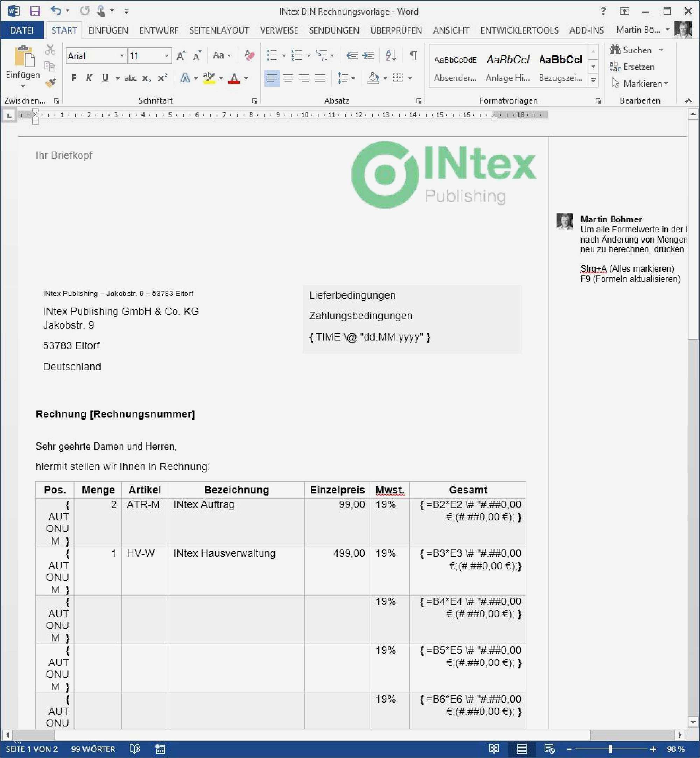Image resolution: width=700 pixels, height=758 pixels.
Task: Toggle paragraph marks display
Action: (413, 55)
